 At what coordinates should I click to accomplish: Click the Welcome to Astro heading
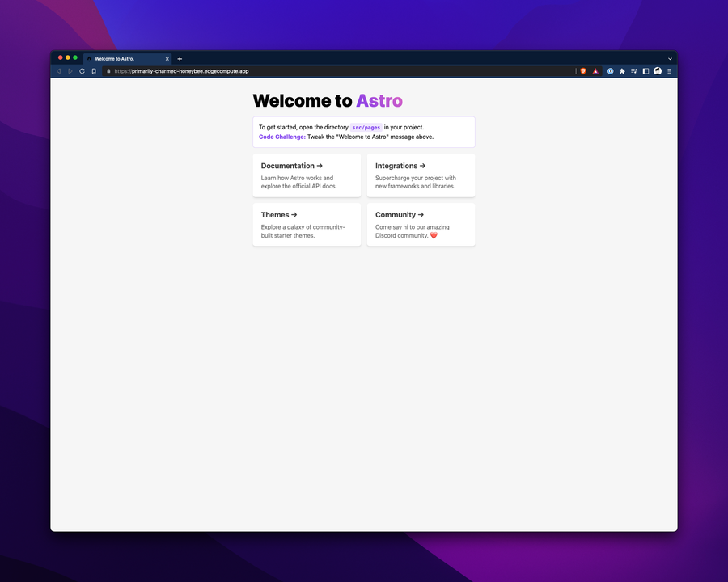(328, 101)
